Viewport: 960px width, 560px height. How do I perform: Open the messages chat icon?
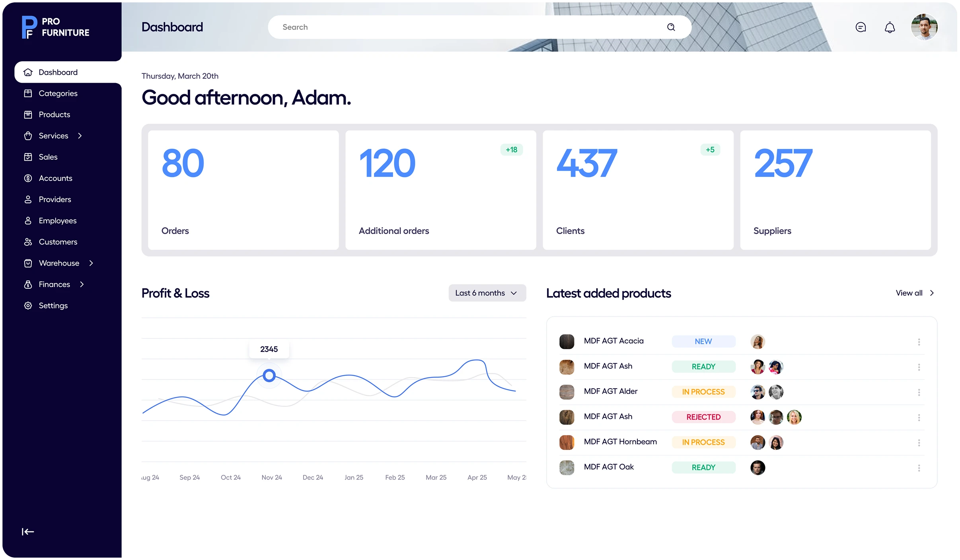click(861, 27)
